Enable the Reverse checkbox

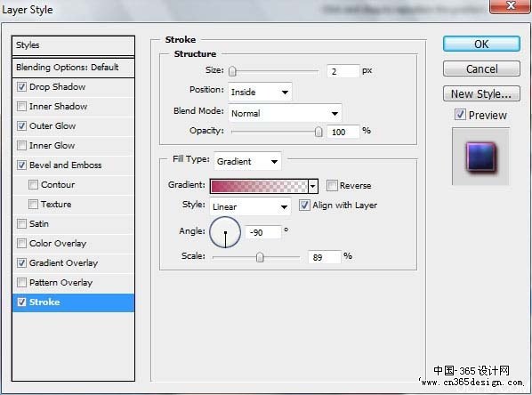click(x=332, y=185)
